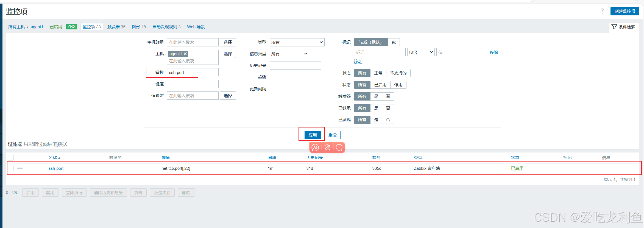This screenshot has width=644, height=228.
Task: Set 已发现 filter to 是
Action: tap(376, 120)
